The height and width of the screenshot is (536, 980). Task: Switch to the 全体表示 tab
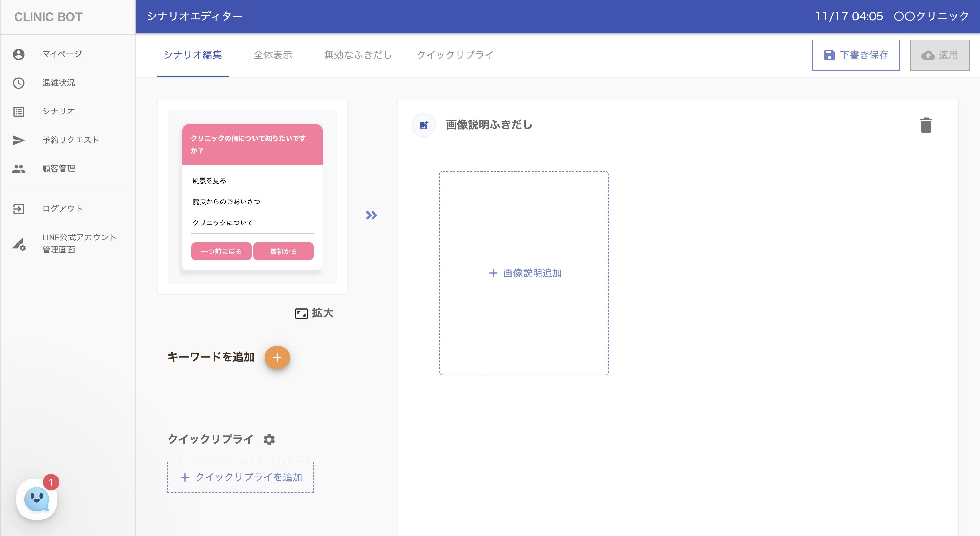pos(273,55)
